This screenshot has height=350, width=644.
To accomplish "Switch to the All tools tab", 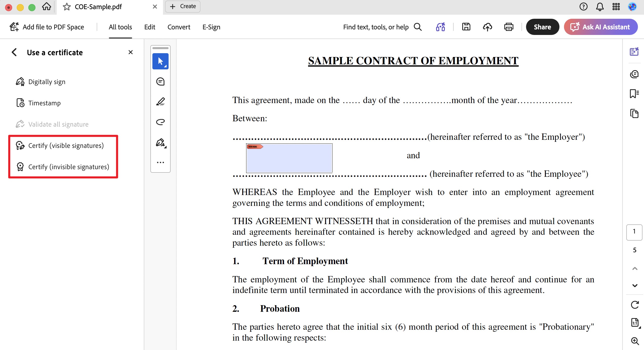I will (x=120, y=27).
